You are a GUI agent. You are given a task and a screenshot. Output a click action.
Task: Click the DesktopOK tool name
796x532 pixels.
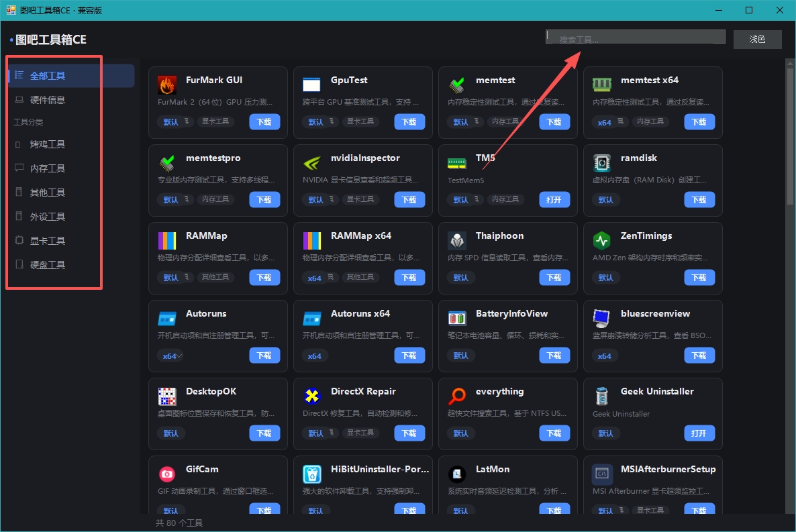[x=211, y=391]
